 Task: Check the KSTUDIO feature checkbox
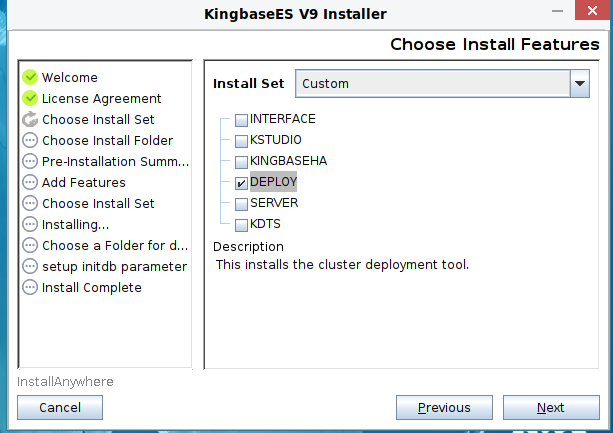pyautogui.click(x=241, y=141)
